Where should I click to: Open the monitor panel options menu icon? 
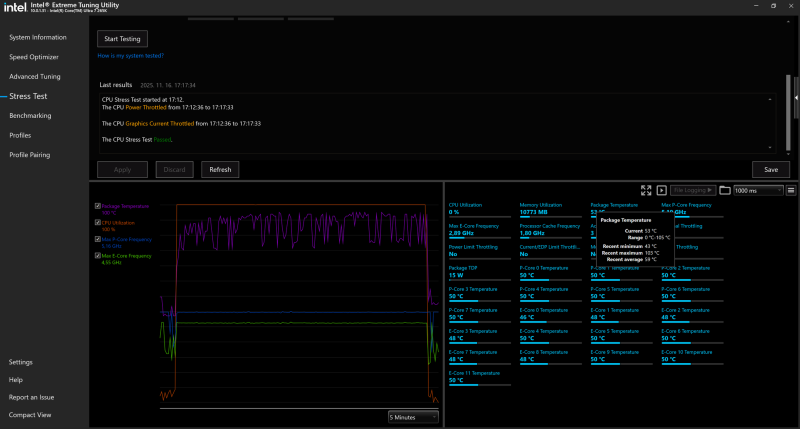(790, 189)
